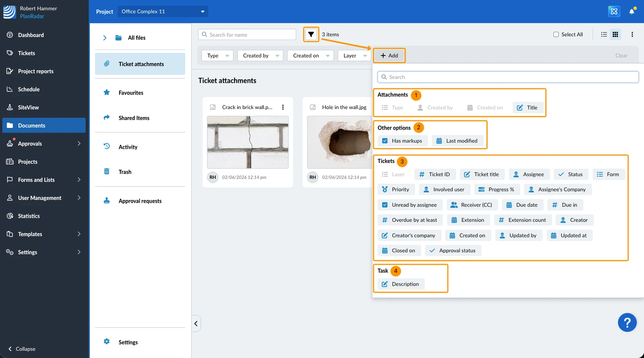
Task: Expand Forms and Lists submenu
Action: pos(79,180)
